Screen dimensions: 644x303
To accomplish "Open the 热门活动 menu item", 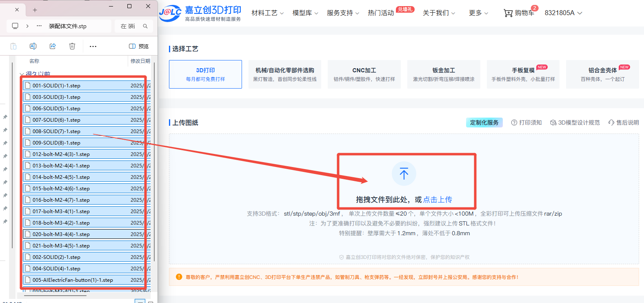I will coord(381,13).
